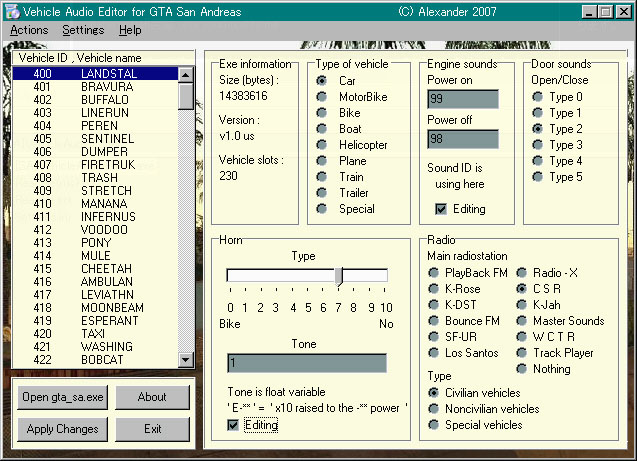Choose Boat as vehicle type

(322, 129)
